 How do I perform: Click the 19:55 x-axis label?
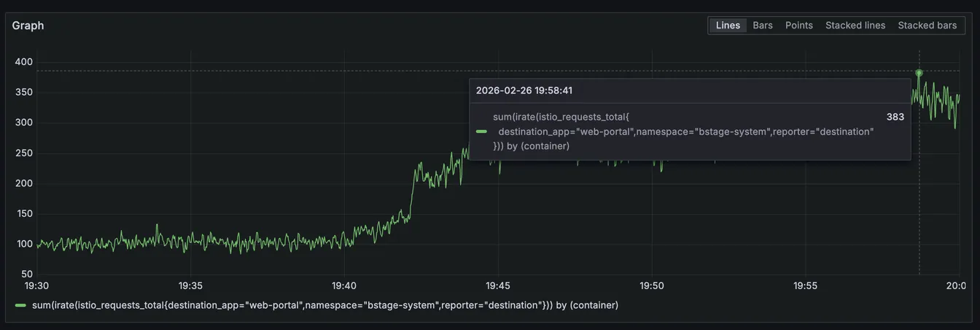[804, 285]
